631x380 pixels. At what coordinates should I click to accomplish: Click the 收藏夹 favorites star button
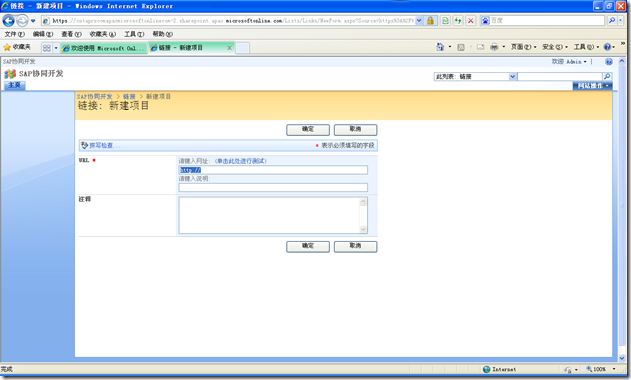tap(17, 48)
